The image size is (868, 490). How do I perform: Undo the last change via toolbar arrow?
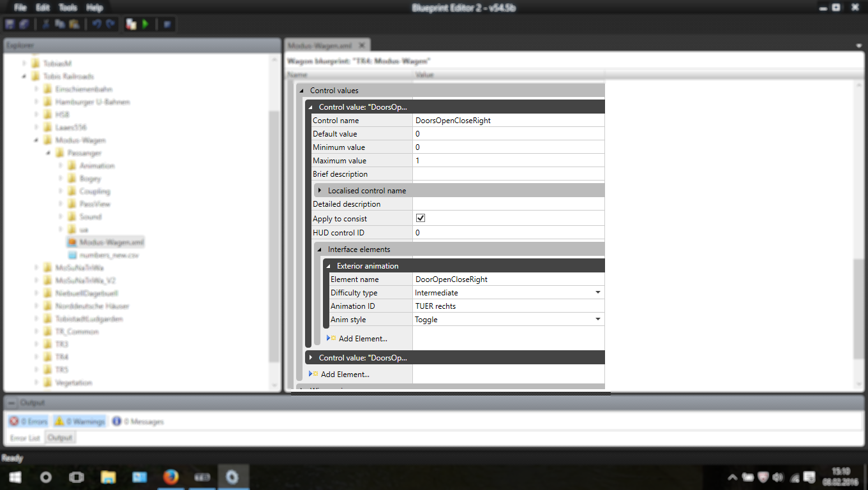click(x=96, y=24)
